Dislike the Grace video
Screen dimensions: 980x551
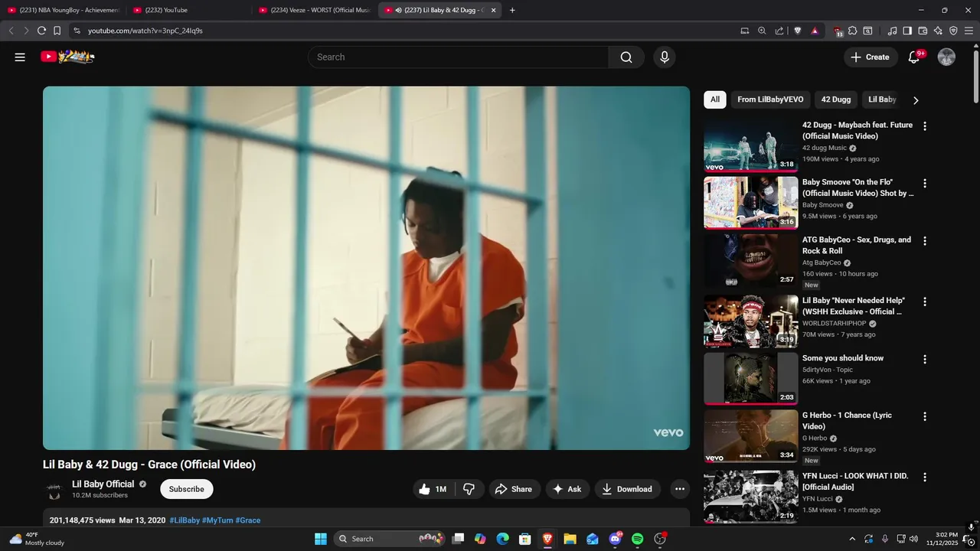(x=469, y=489)
